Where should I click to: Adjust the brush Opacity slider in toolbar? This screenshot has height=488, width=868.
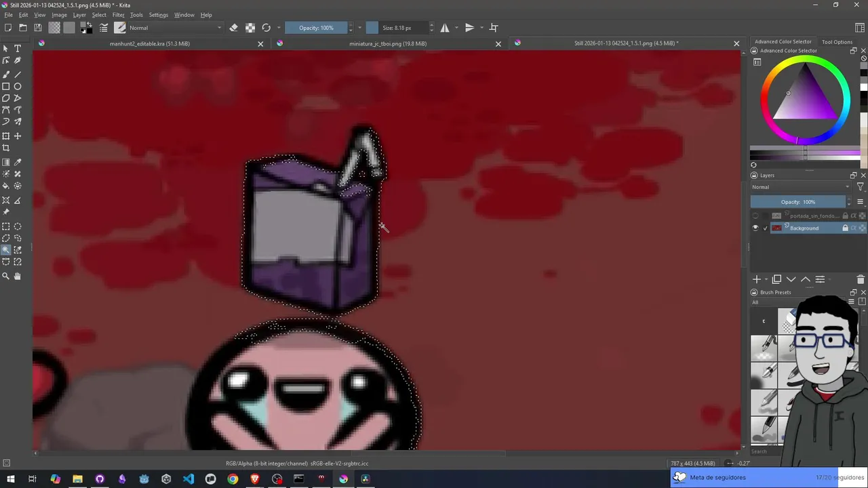[x=316, y=28]
